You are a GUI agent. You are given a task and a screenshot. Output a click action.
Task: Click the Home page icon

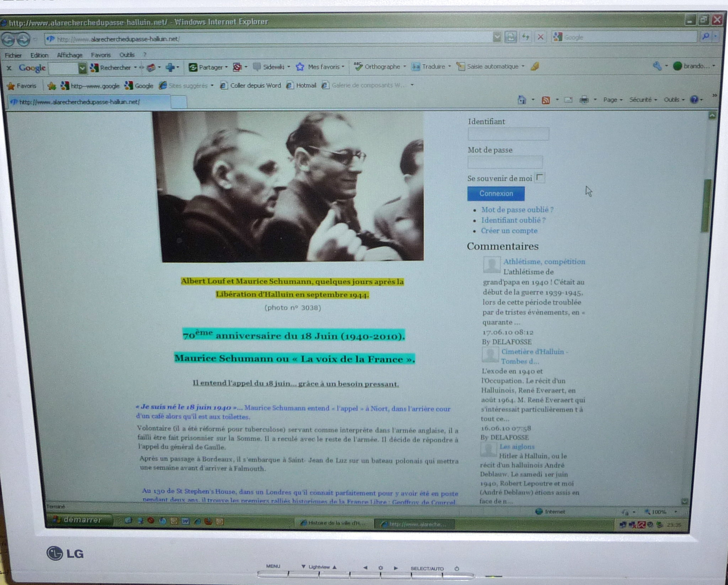[521, 100]
